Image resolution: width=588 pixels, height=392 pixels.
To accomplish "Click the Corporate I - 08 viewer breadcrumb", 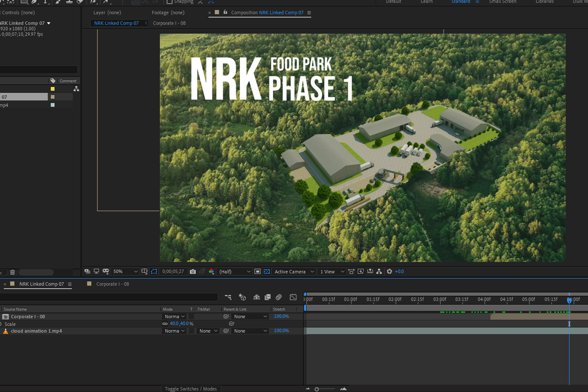I will pos(169,23).
